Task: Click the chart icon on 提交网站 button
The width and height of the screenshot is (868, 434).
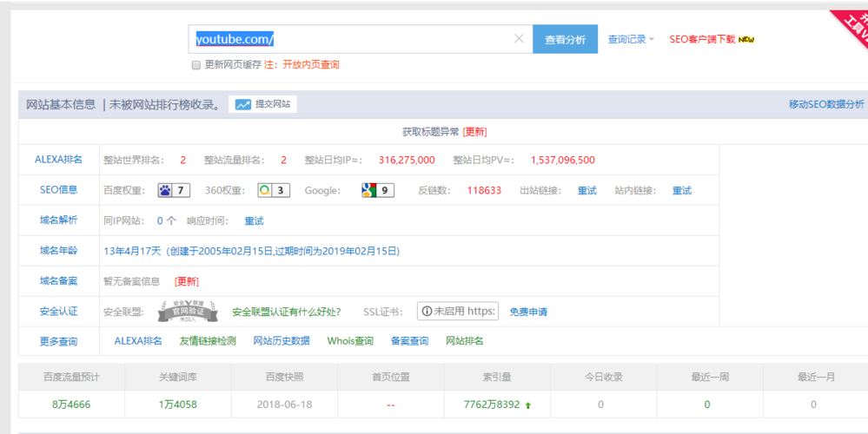Action: click(243, 104)
